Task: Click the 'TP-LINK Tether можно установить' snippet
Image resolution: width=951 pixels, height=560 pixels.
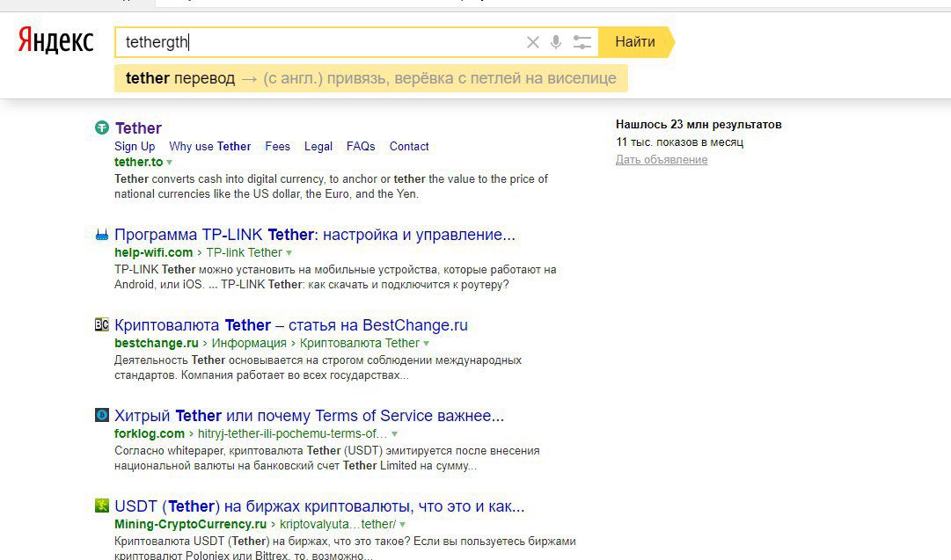Action: coord(335,277)
